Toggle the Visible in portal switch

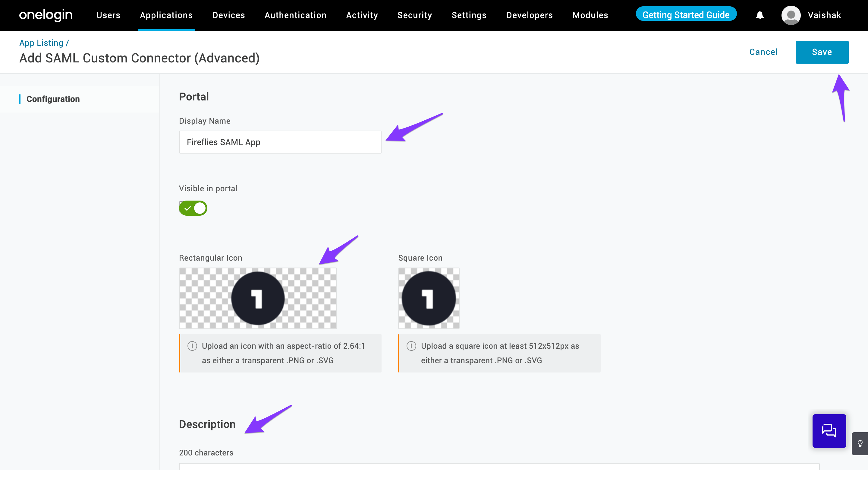coord(193,208)
